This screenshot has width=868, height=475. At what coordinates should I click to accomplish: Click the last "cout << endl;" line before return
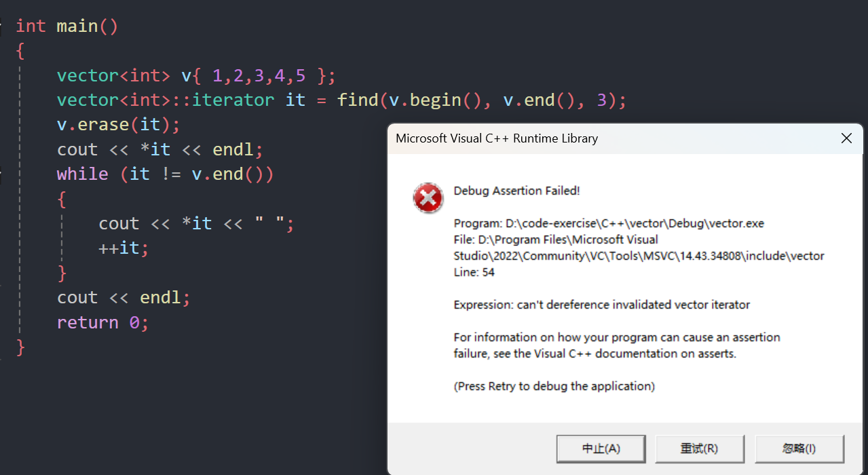[x=124, y=298]
